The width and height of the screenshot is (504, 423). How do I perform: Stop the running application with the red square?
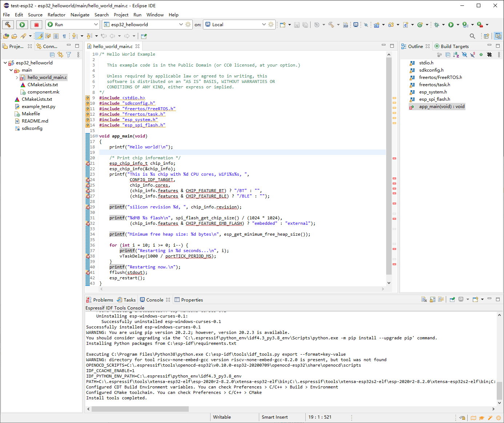pos(36,24)
